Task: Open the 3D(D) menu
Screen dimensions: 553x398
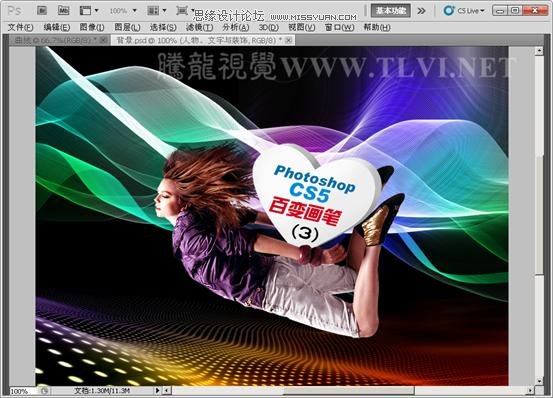Action: click(268, 27)
